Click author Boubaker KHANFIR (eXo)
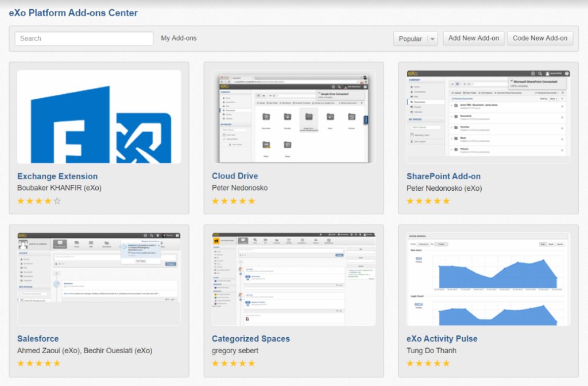The height and width of the screenshot is (386, 588). (x=59, y=188)
